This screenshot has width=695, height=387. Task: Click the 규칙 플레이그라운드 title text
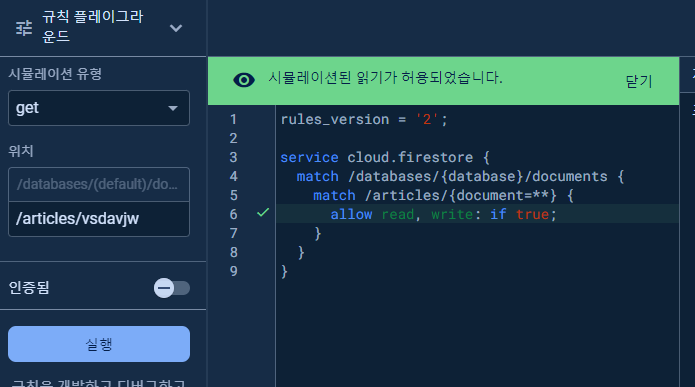click(x=93, y=26)
